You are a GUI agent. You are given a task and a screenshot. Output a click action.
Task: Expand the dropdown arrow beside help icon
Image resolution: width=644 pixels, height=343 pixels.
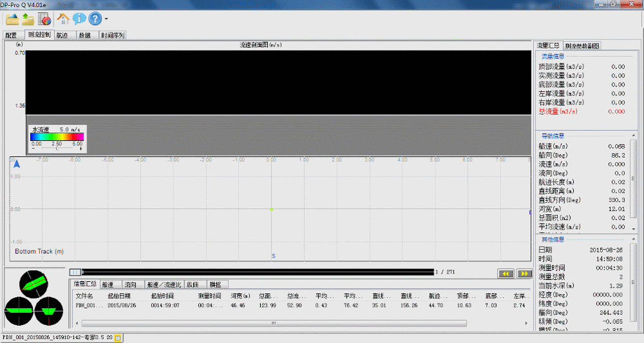tap(106, 19)
